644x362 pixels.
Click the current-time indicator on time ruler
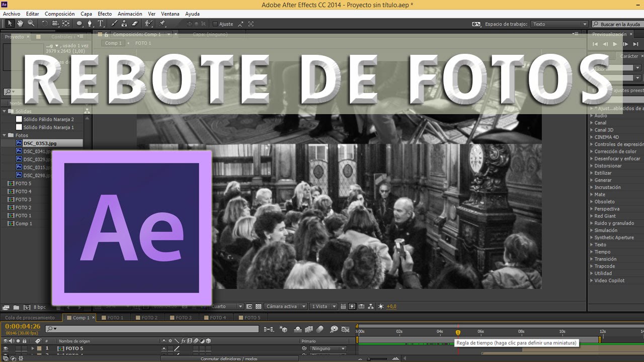point(458,332)
